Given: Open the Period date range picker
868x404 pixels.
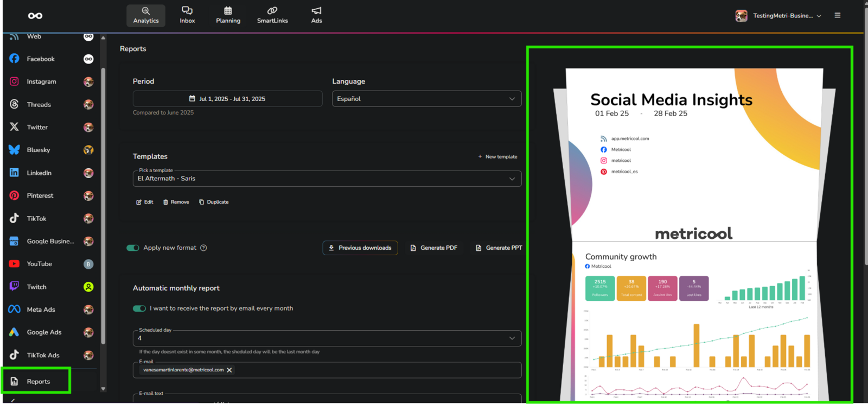Looking at the screenshot, I should [228, 99].
